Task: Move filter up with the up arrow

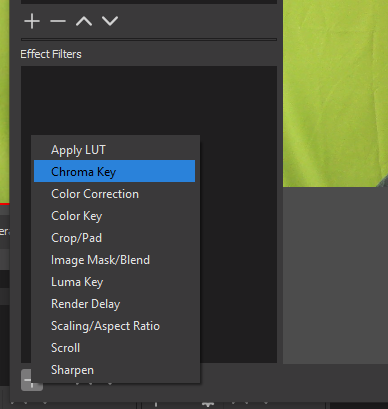Action: pyautogui.click(x=84, y=21)
